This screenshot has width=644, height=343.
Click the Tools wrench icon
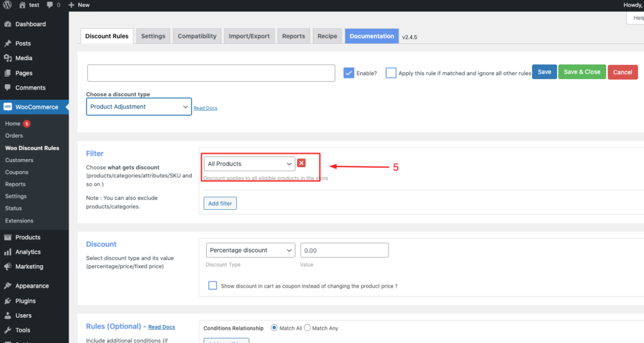point(8,330)
